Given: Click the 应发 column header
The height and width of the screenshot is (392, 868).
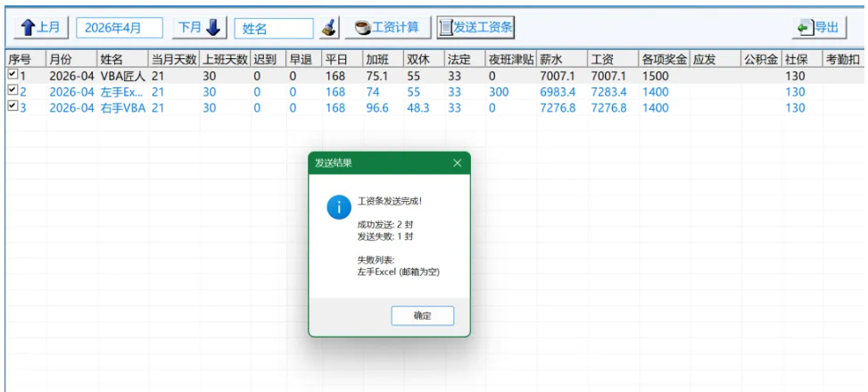Looking at the screenshot, I should (715, 60).
